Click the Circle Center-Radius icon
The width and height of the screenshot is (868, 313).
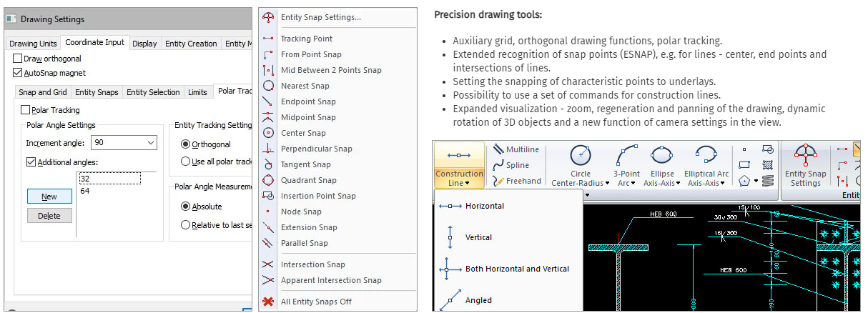pos(581,156)
